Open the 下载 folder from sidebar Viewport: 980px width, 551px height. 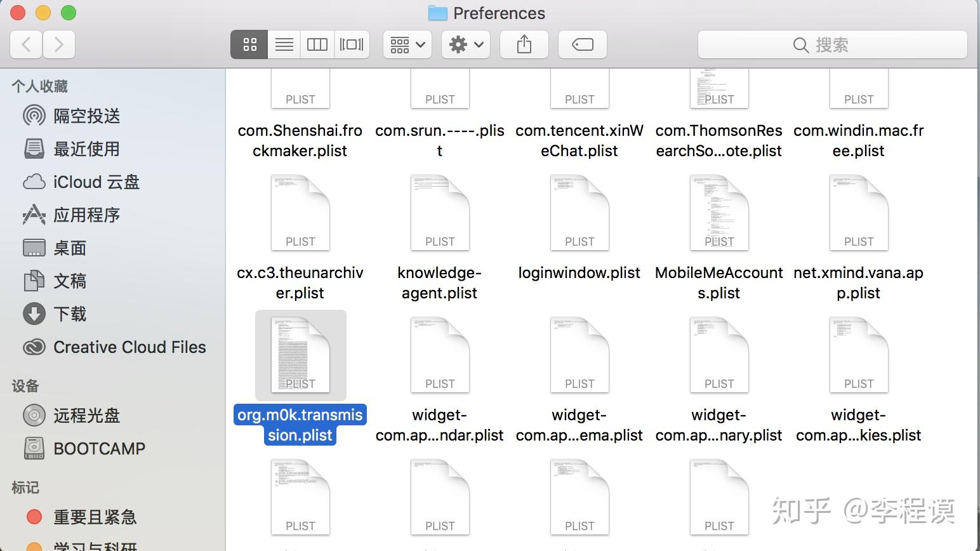[70, 314]
